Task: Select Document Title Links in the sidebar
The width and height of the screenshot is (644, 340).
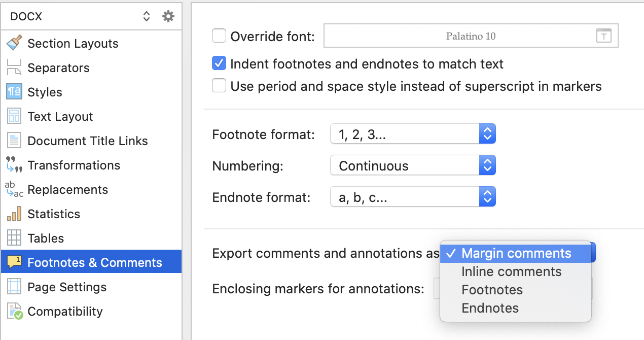Action: 91,141
